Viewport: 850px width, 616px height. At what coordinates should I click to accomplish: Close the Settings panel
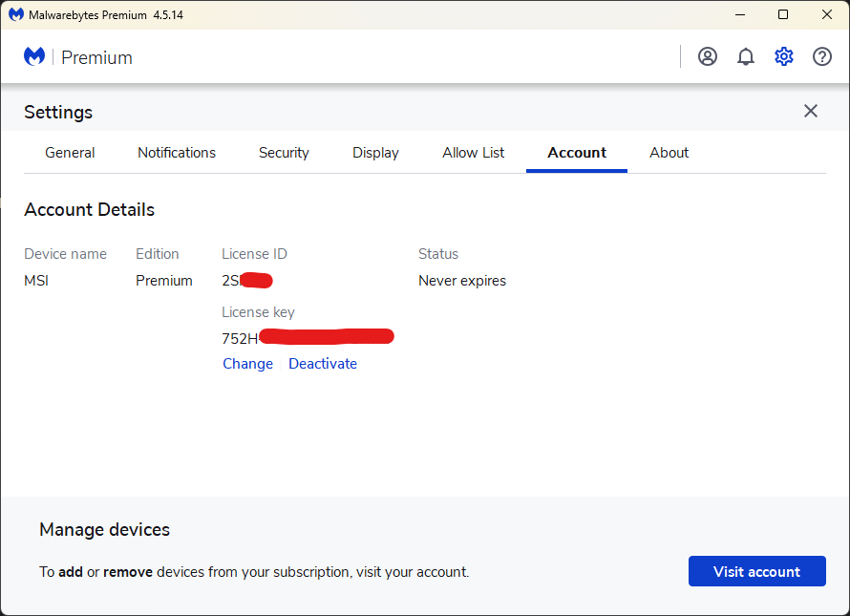[x=811, y=111]
